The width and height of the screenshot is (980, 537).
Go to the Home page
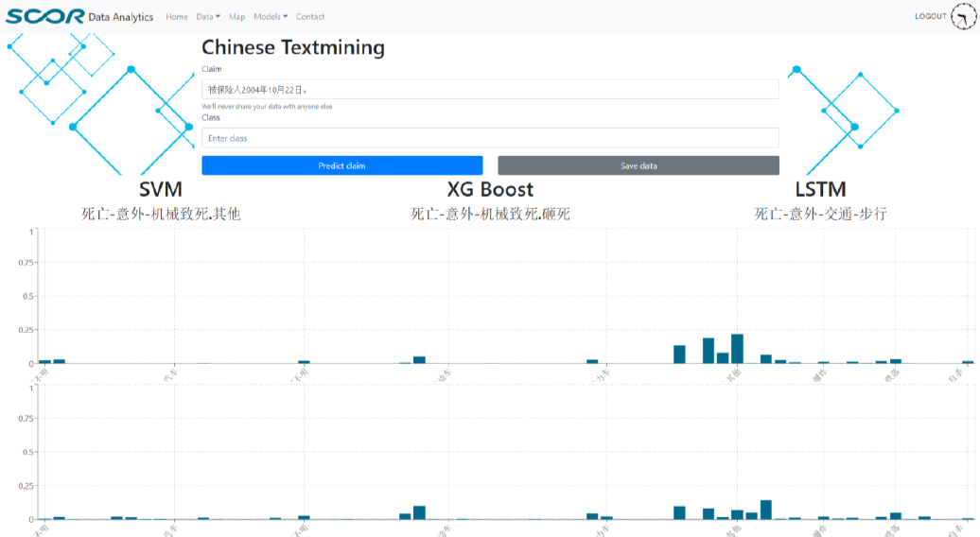[177, 17]
